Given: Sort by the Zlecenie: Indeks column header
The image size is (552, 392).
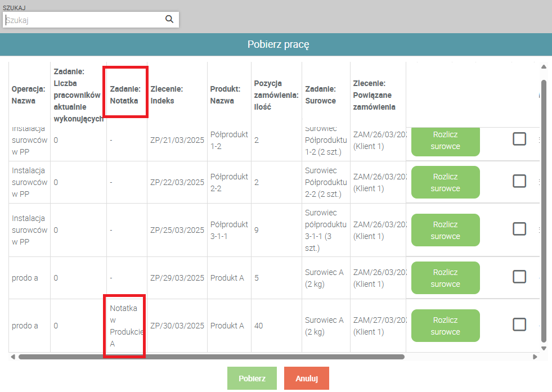Looking at the screenshot, I should point(167,94).
